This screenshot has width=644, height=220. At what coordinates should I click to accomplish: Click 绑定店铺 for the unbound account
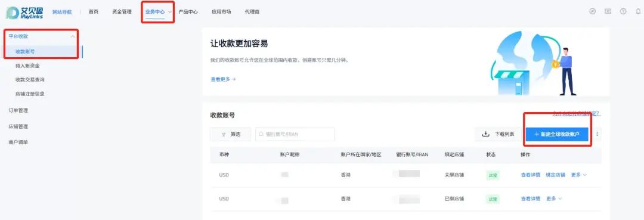(555, 175)
